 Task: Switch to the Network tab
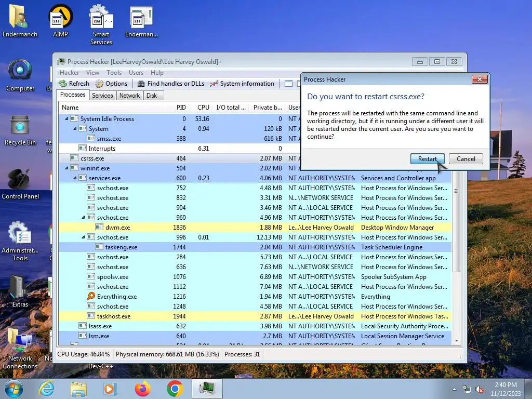pyautogui.click(x=129, y=96)
